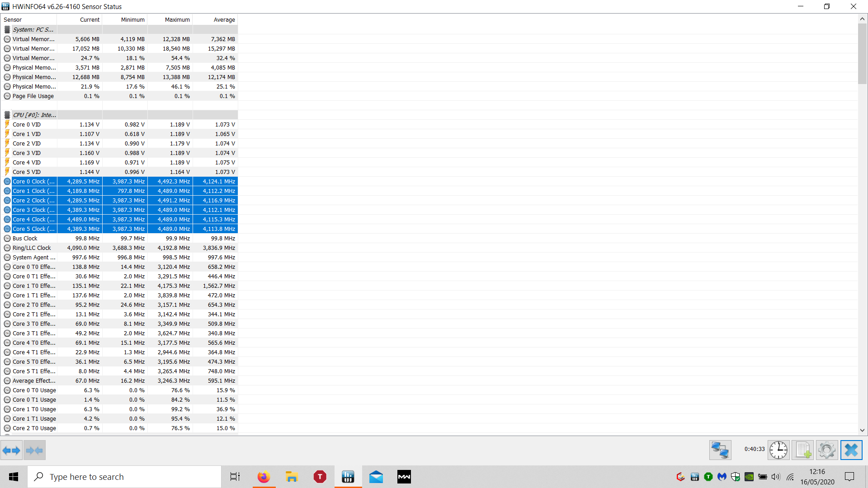Viewport: 868px width, 488px height.
Task: Select the Core 2 T0 Usage row
Action: click(x=119, y=428)
